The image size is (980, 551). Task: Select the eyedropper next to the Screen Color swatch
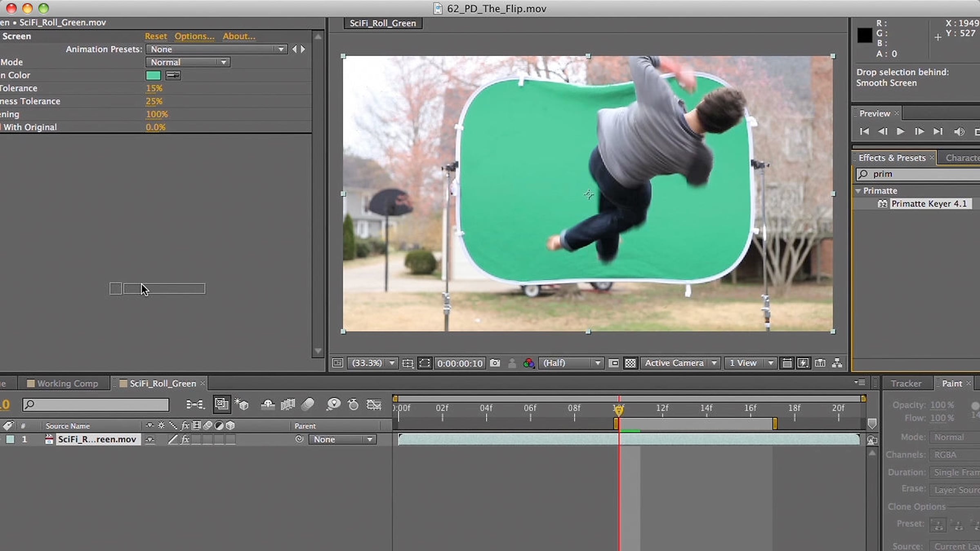pos(173,75)
